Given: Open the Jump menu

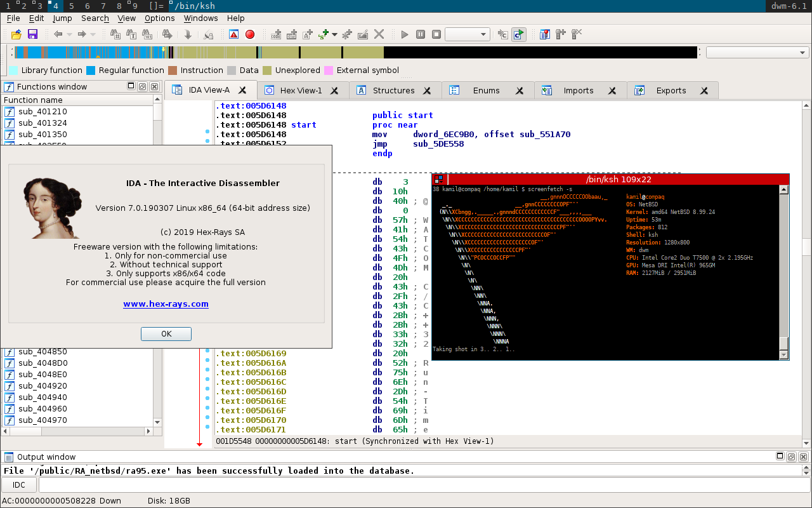Looking at the screenshot, I should coord(62,18).
